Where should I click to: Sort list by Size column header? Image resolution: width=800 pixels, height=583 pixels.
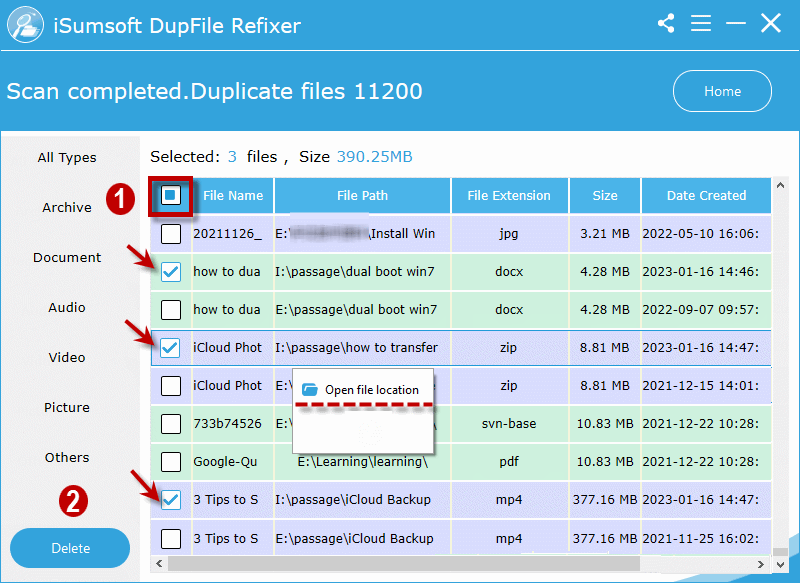click(605, 196)
